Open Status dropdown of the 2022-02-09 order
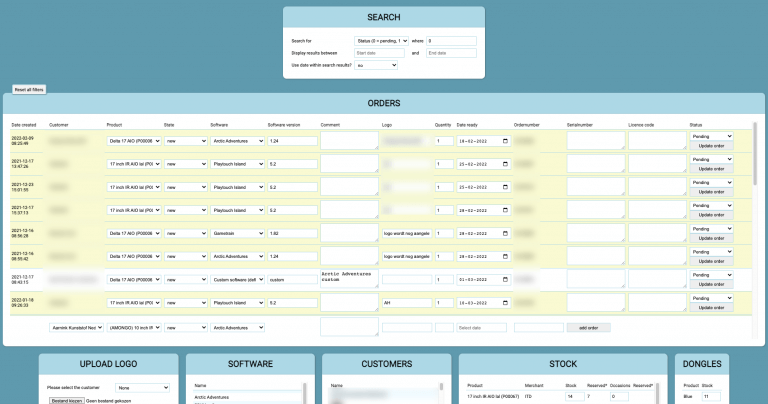Screen dimensions: 768x404 [711, 136]
